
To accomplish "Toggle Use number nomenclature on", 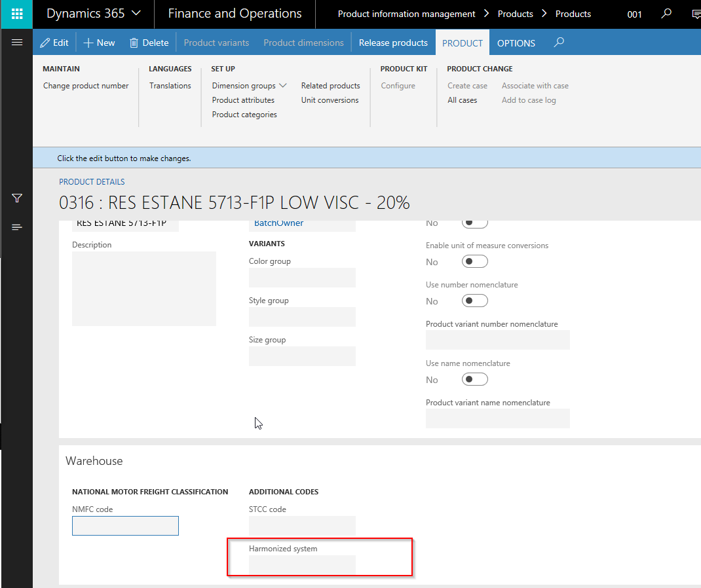I will click(474, 300).
